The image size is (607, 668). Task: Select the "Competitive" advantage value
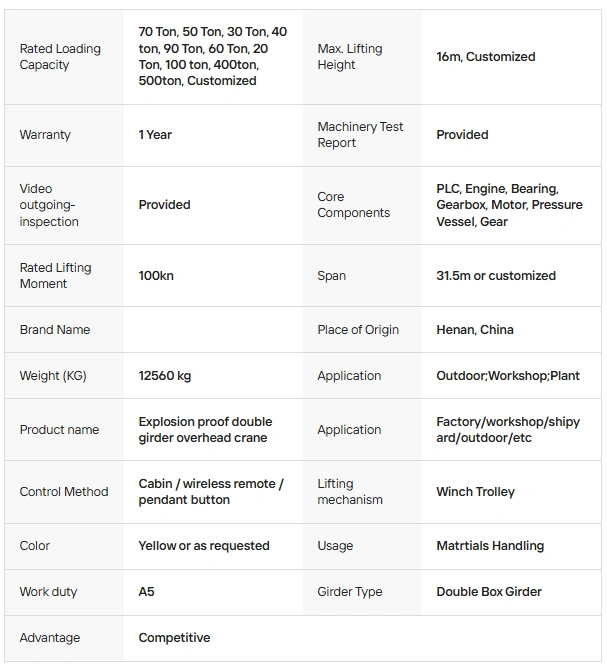(x=174, y=638)
